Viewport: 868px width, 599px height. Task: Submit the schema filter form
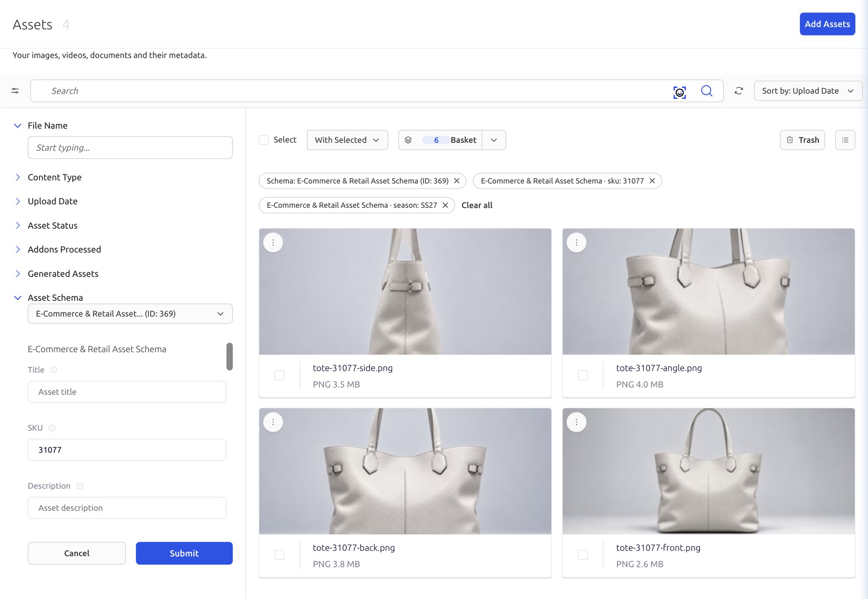[x=184, y=553]
